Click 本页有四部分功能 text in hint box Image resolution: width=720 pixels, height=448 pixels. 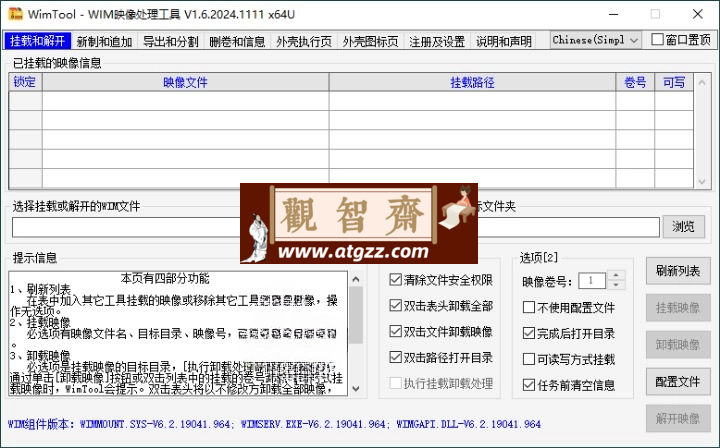click(165, 278)
